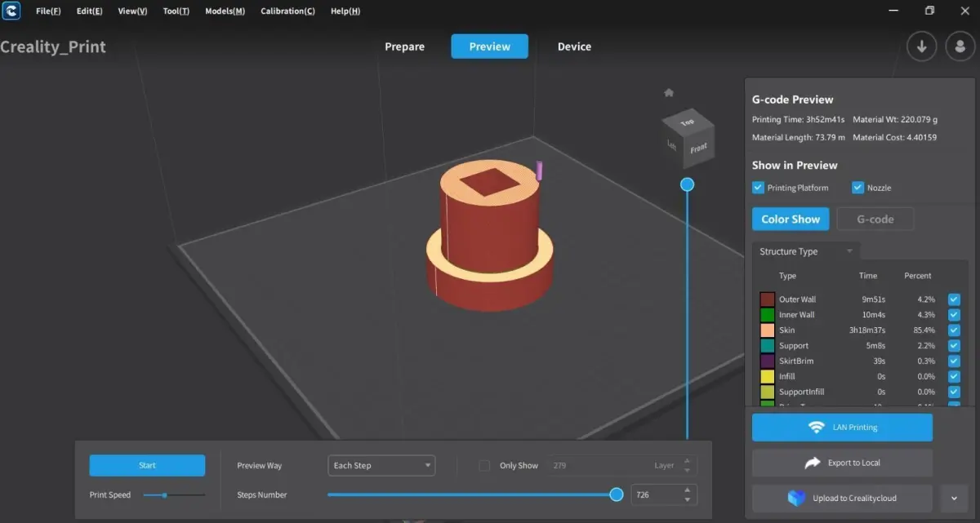Viewport: 980px width, 523px height.
Task: Click the Support teal swatch
Action: coord(767,346)
